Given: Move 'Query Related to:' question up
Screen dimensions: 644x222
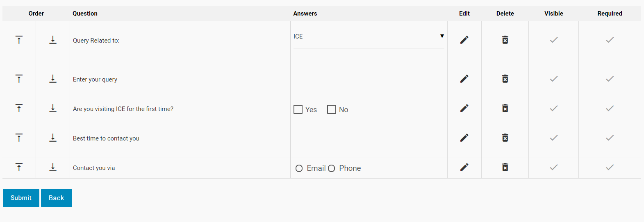Looking at the screenshot, I should click(19, 40).
